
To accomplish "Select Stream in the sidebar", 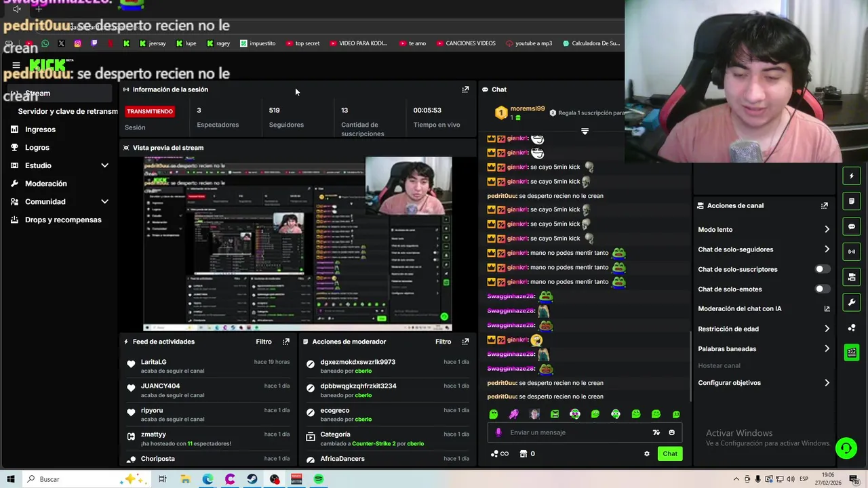I will point(60,94).
